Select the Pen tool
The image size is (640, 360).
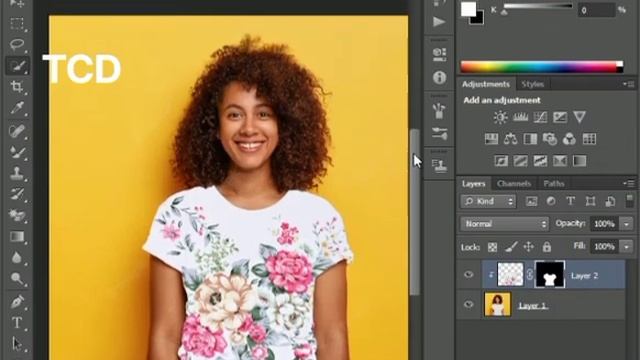pos(17,302)
